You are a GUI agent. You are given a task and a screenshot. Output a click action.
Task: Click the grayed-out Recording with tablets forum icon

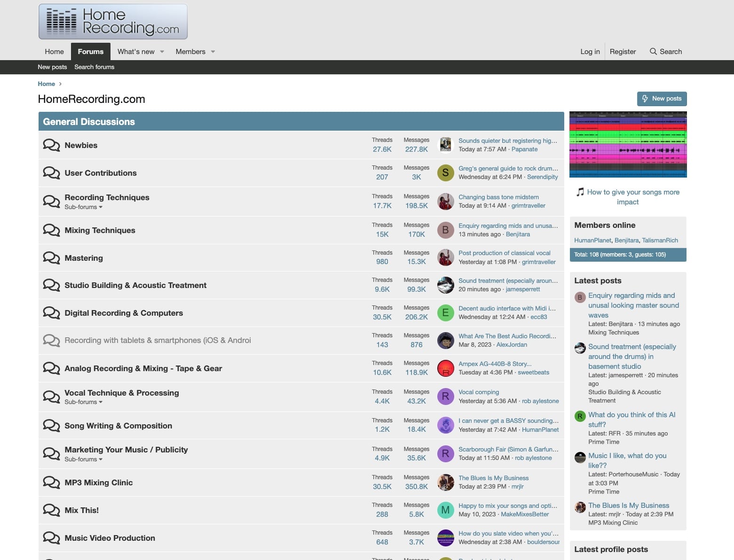(51, 340)
